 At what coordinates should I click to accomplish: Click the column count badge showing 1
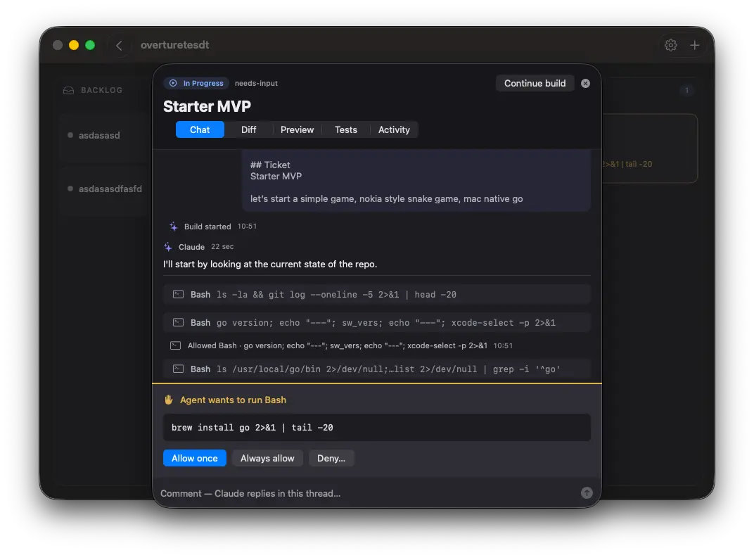(686, 91)
